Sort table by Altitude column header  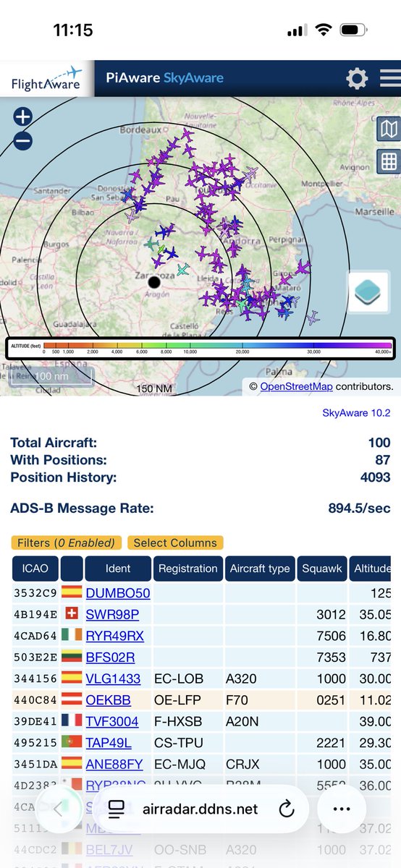coord(372,569)
